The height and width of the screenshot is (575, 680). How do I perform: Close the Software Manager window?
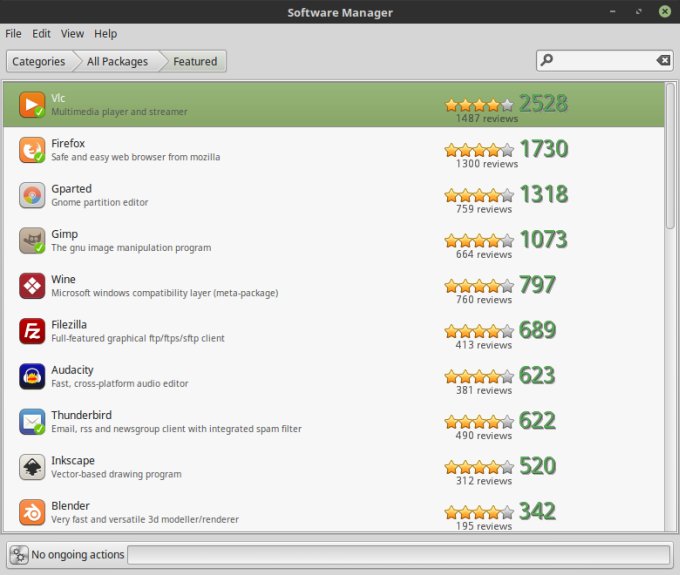click(665, 11)
